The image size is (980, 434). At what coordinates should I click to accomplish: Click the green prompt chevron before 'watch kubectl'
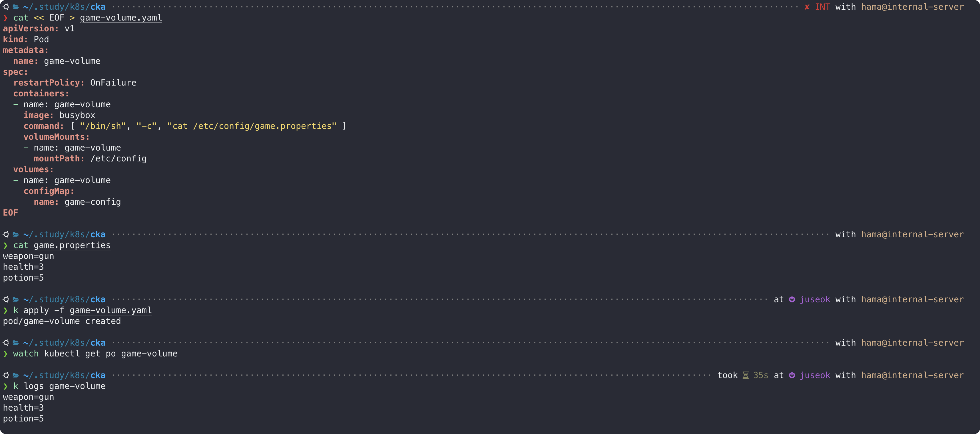tap(5, 354)
